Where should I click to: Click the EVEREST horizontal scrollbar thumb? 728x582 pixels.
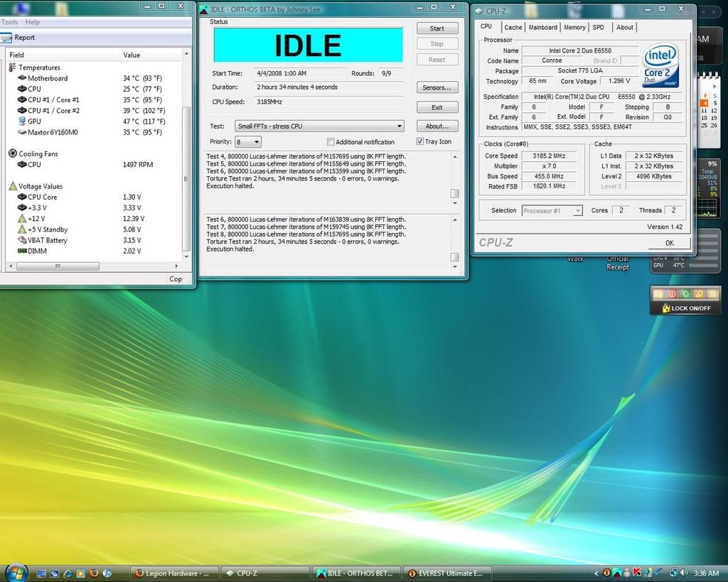(x=57, y=266)
